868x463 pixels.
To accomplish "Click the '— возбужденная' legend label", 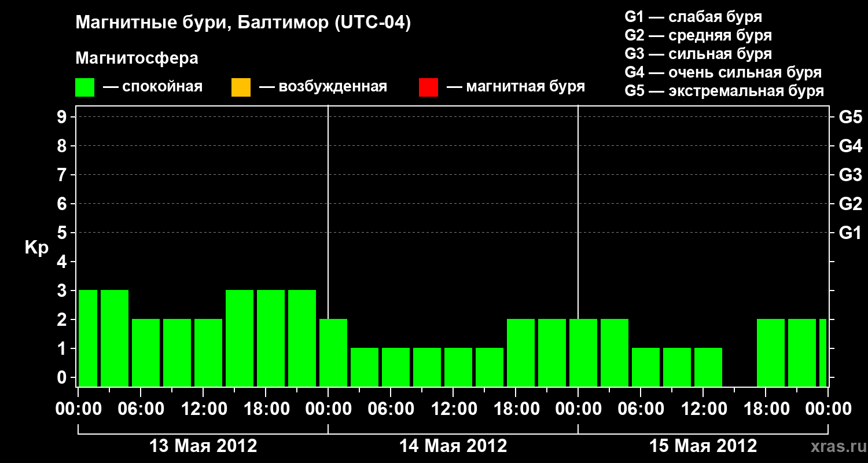I will (x=323, y=87).
